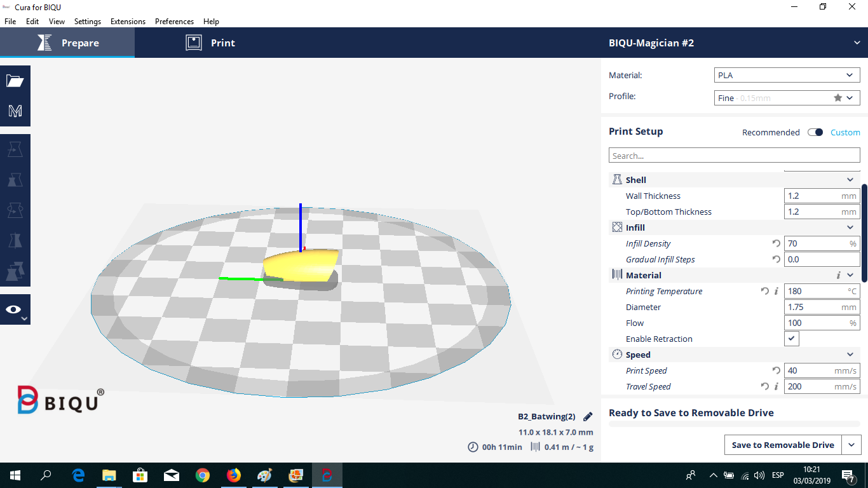Click the Recommended setup label
This screenshot has width=868, height=488.
point(771,132)
